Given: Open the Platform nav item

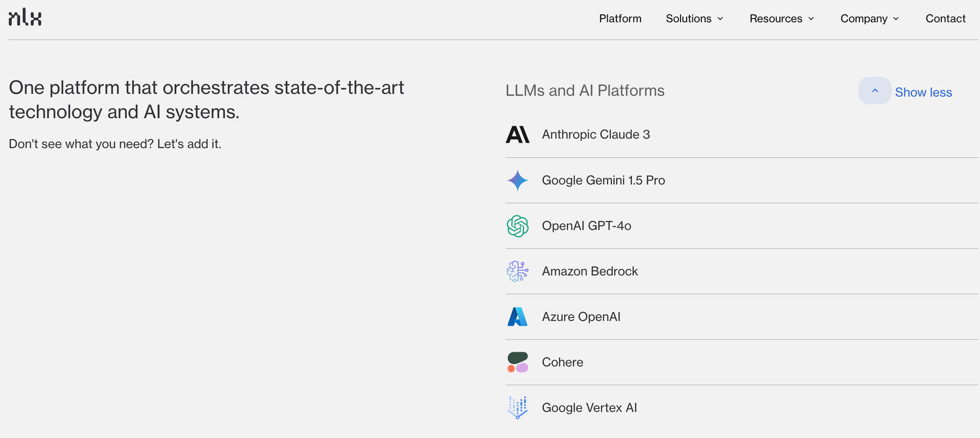Looking at the screenshot, I should tap(620, 19).
